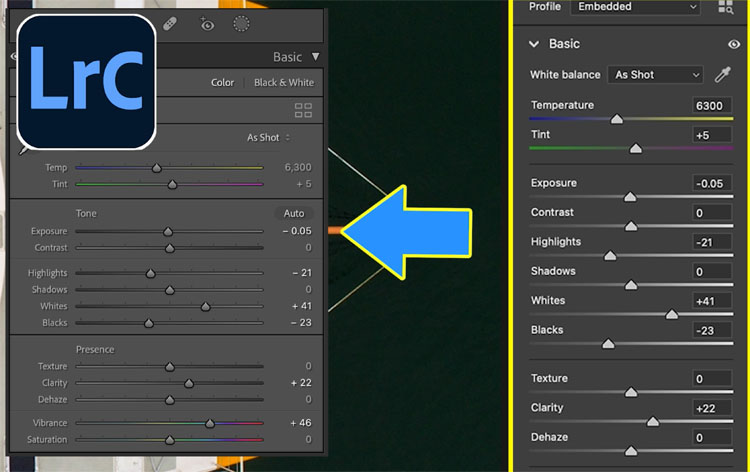Image resolution: width=750 pixels, height=472 pixels.
Task: Open Lightroom Classic As Shot WB menu
Action: coord(268,138)
